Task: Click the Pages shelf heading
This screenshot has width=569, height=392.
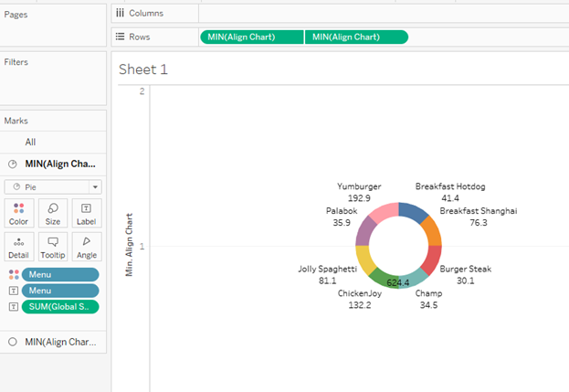Action: 16,15
